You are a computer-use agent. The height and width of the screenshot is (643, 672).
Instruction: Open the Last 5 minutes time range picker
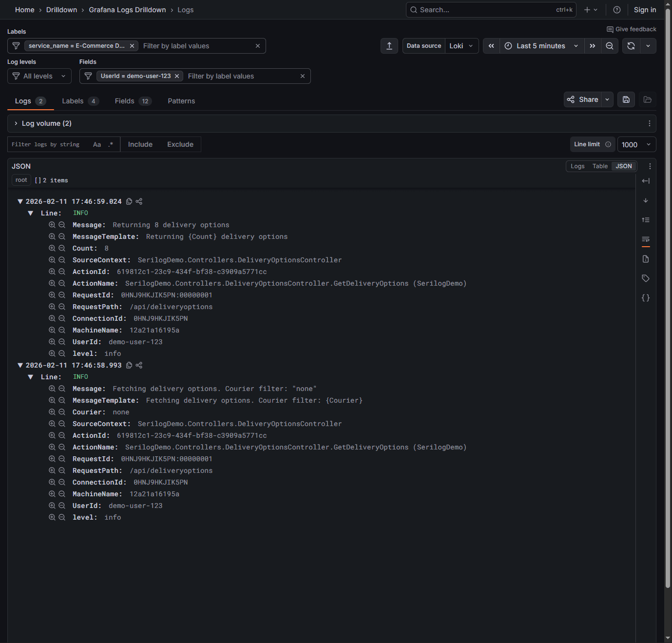541,45
